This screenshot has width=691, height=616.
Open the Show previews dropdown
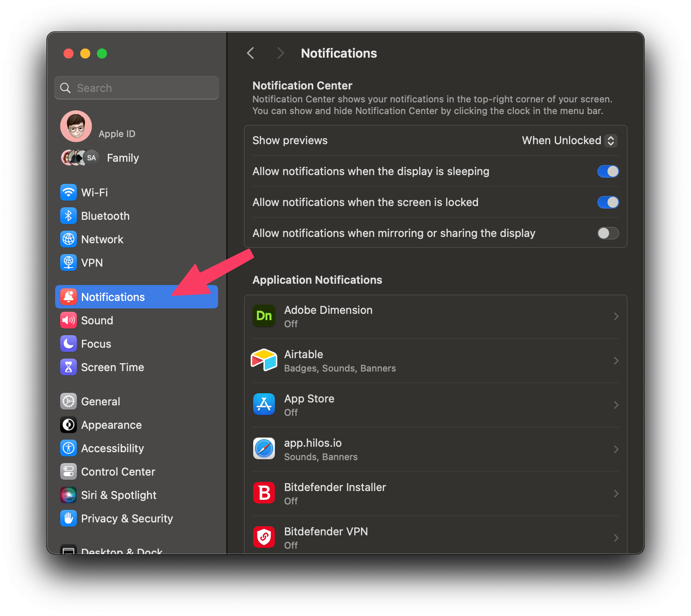[x=569, y=140]
